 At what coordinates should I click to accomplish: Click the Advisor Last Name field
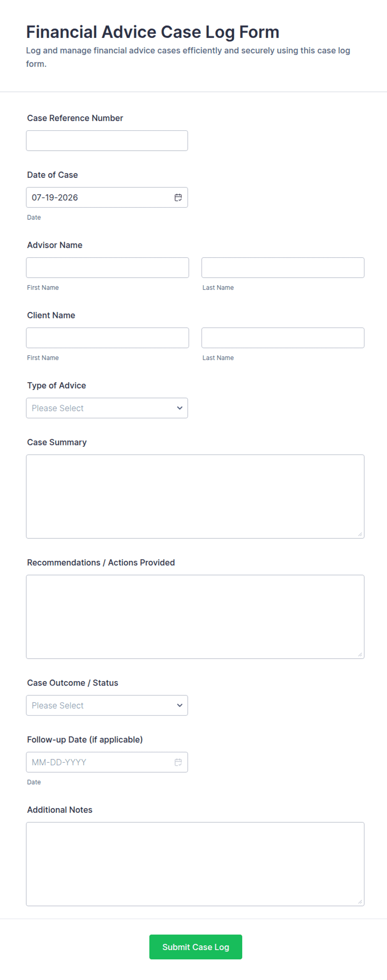283,268
